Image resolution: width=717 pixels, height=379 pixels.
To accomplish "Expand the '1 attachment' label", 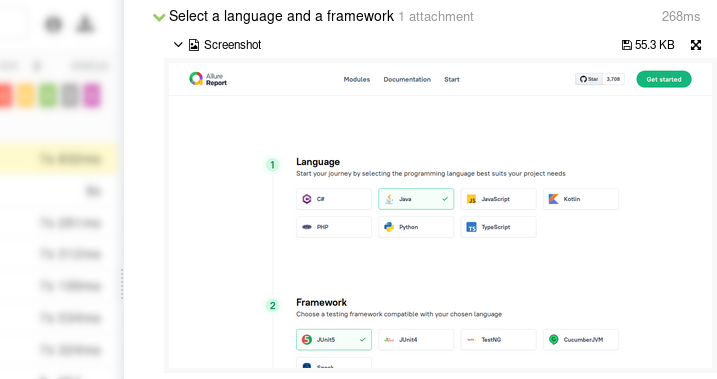I will [436, 17].
